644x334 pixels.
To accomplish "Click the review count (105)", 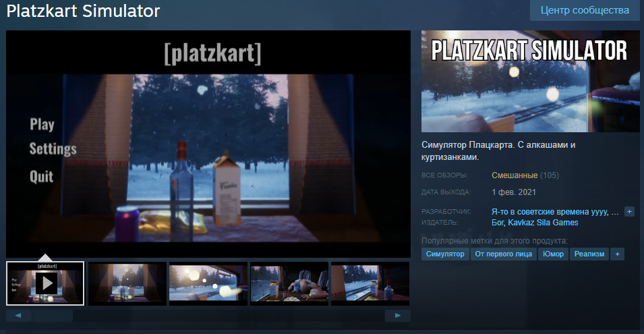I will pyautogui.click(x=550, y=175).
